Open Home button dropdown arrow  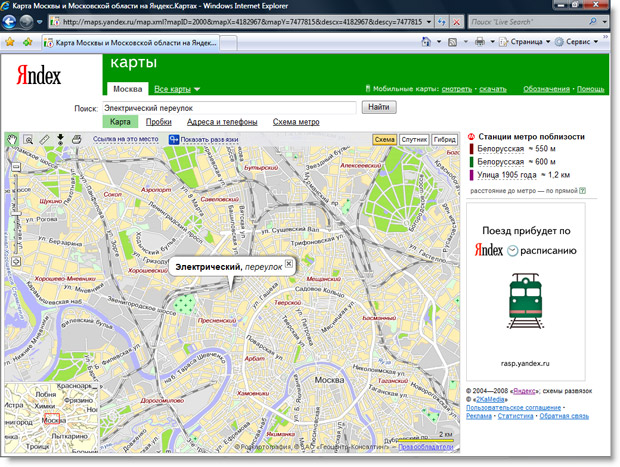point(439,42)
